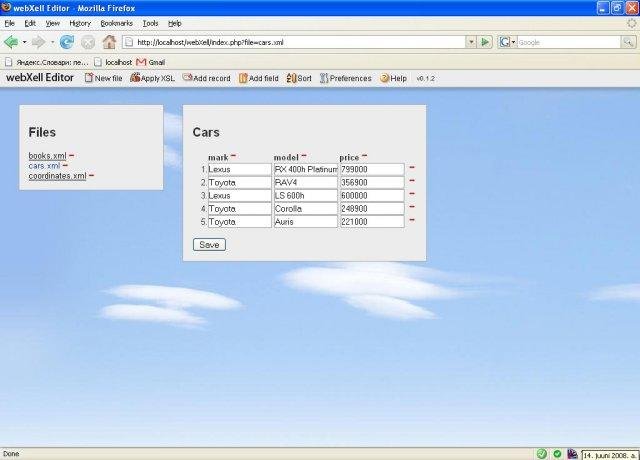Edit the price field 799000
Image resolution: width=640 pixels, height=460 pixels.
[x=372, y=169]
